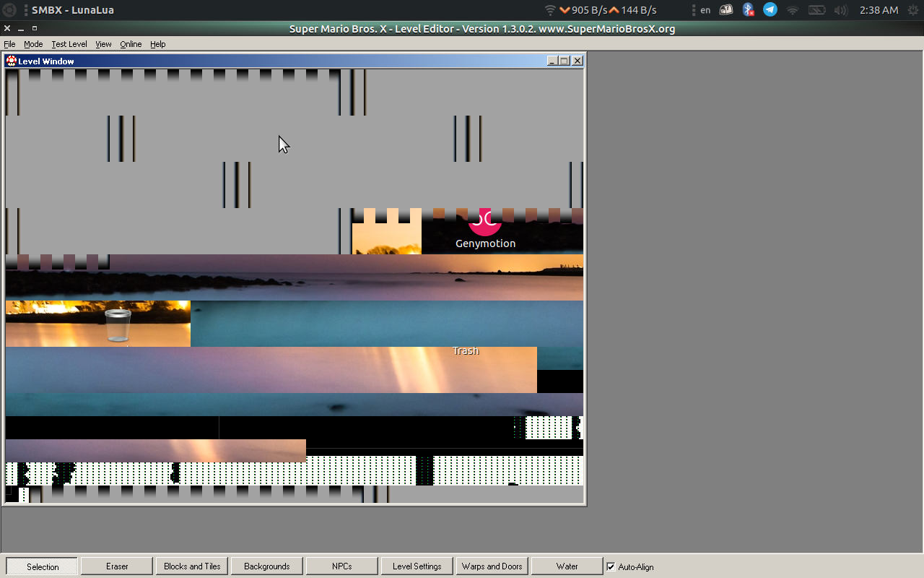Open the Telegram tray icon
Image resolution: width=924 pixels, height=578 pixels.
pos(770,10)
